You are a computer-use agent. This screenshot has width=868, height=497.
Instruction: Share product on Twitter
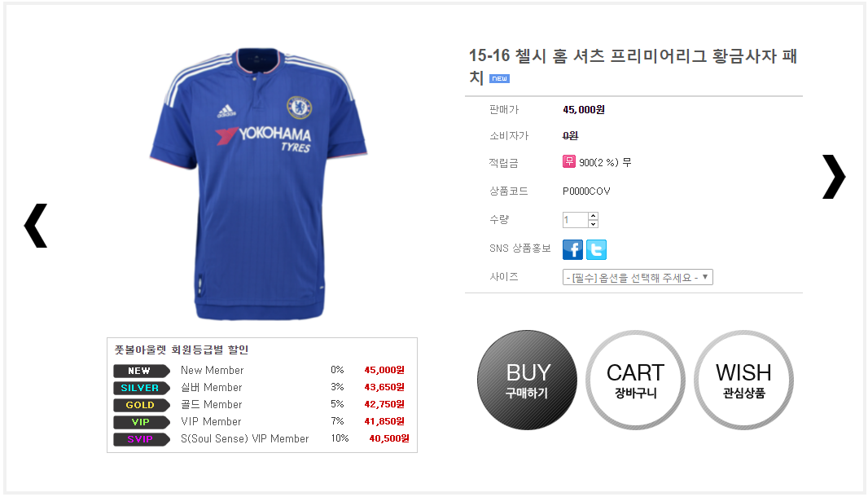597,249
